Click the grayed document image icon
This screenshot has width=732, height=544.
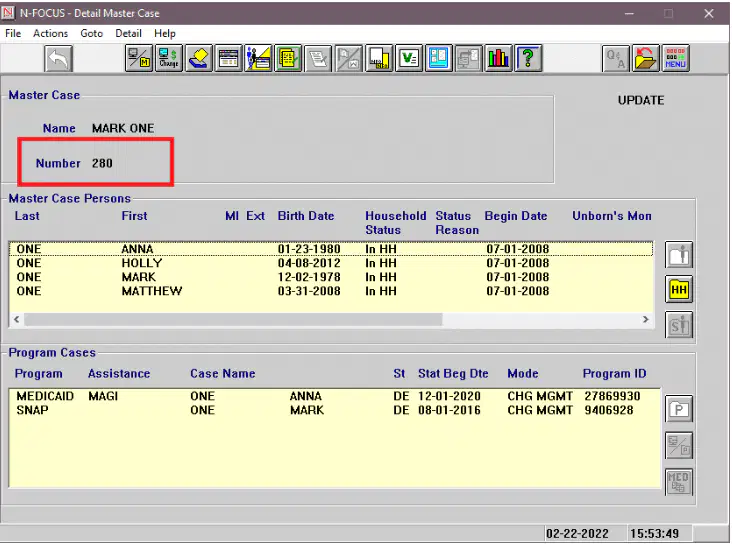[x=348, y=58]
